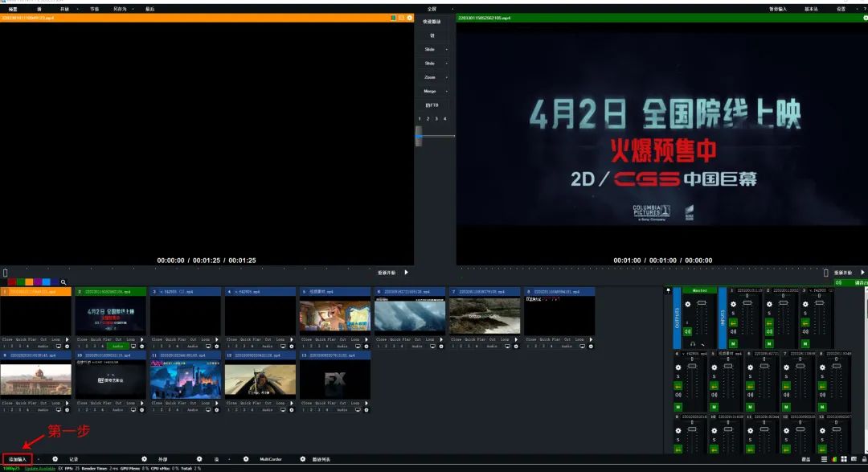Click the grid view icon in bottom-right bar
Image resolution: width=868 pixels, height=472 pixels.
tap(844, 459)
